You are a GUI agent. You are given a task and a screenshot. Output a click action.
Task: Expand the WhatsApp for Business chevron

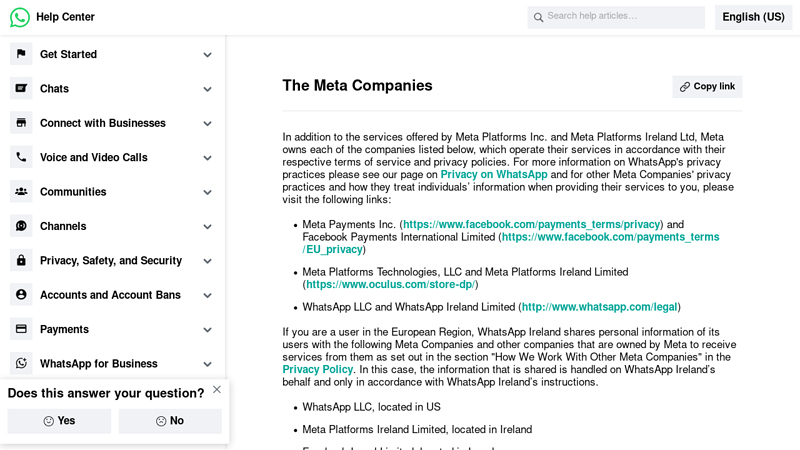[x=207, y=364]
